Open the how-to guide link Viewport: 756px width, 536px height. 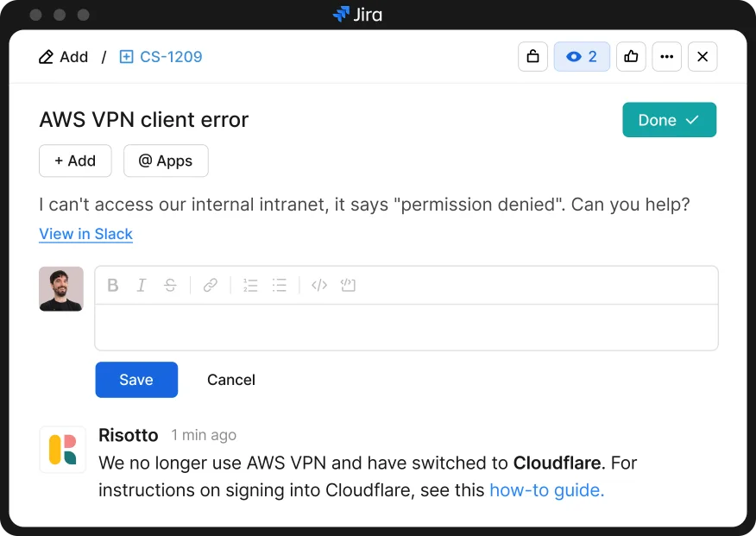[547, 490]
